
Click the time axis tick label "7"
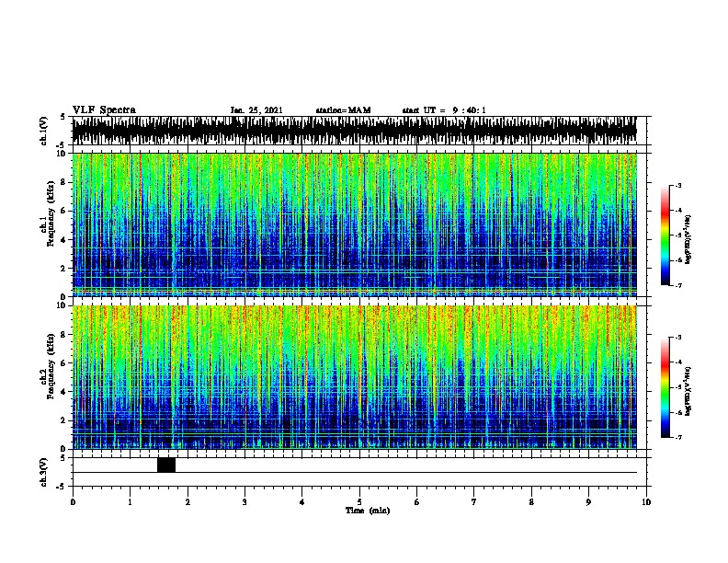tap(474, 502)
